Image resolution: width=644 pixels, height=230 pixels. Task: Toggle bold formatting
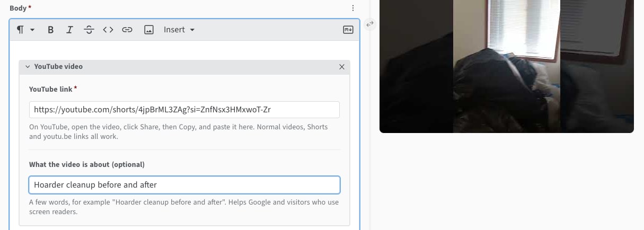coord(51,30)
